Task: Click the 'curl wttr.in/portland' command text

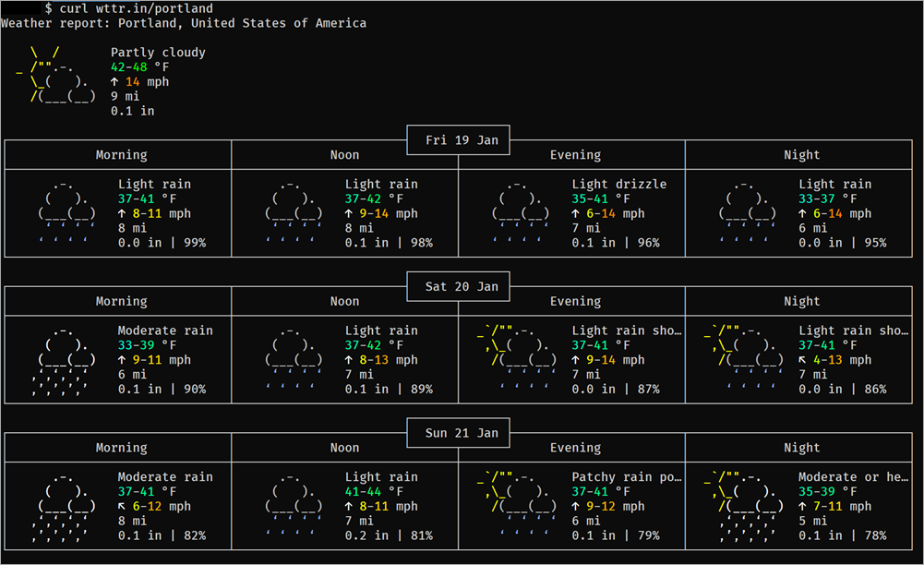Action: 136,8
